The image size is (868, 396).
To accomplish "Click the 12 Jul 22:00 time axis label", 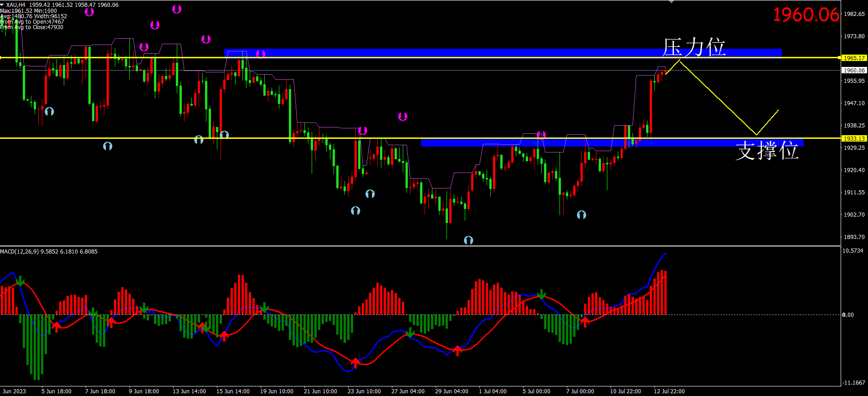I will [669, 391].
